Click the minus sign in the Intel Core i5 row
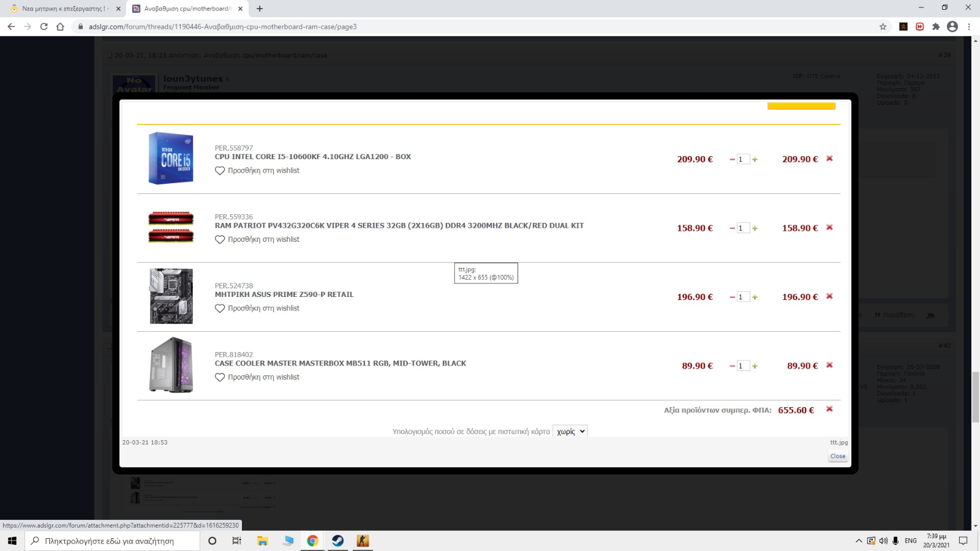 pyautogui.click(x=732, y=159)
